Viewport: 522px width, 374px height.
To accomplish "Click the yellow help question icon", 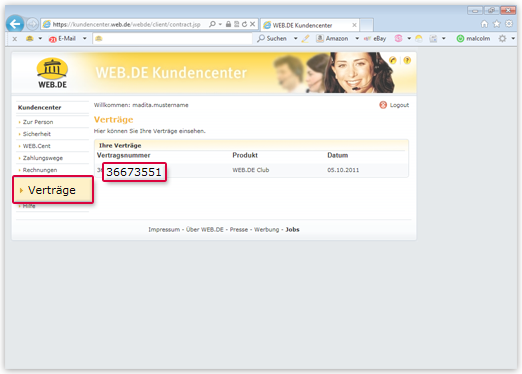I will [x=407, y=60].
